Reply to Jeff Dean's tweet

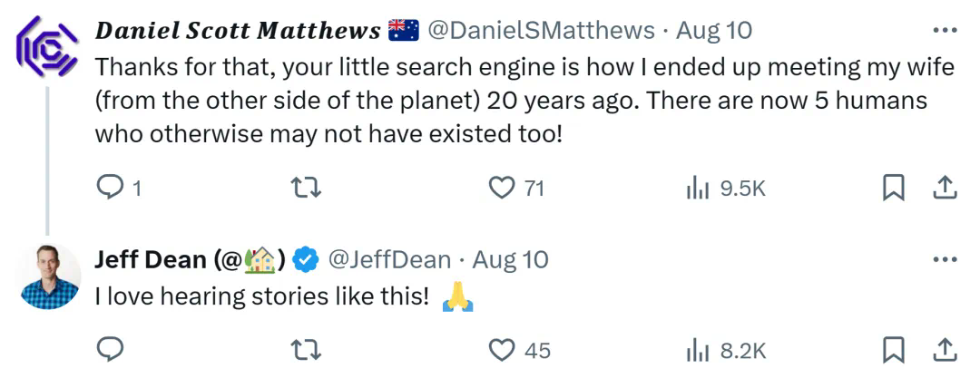tap(109, 349)
